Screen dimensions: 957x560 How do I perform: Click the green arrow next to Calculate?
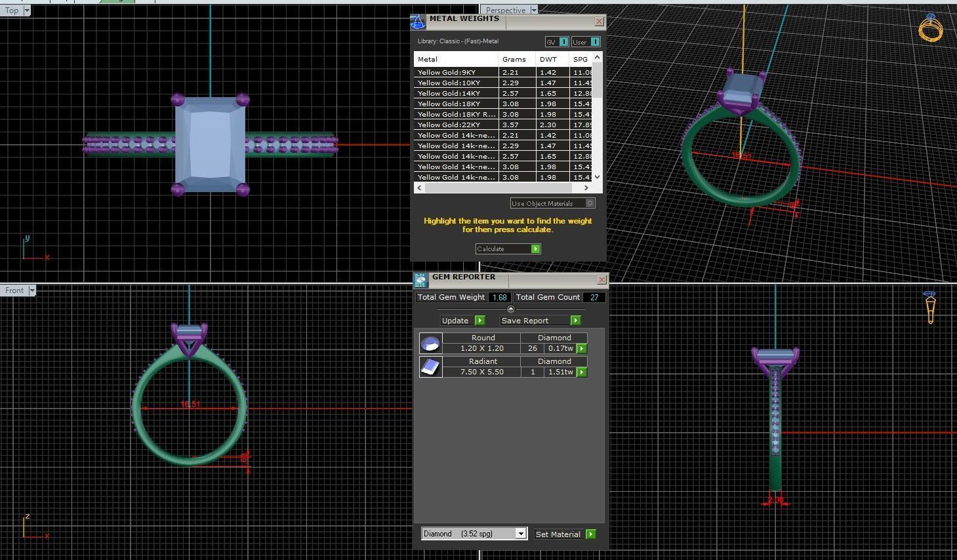(x=536, y=249)
